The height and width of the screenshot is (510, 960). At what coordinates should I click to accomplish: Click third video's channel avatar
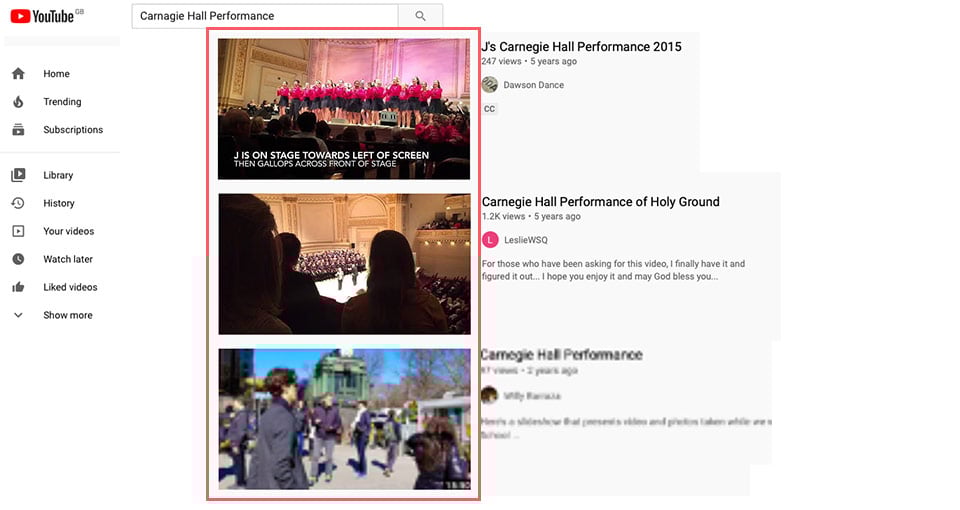click(489, 396)
